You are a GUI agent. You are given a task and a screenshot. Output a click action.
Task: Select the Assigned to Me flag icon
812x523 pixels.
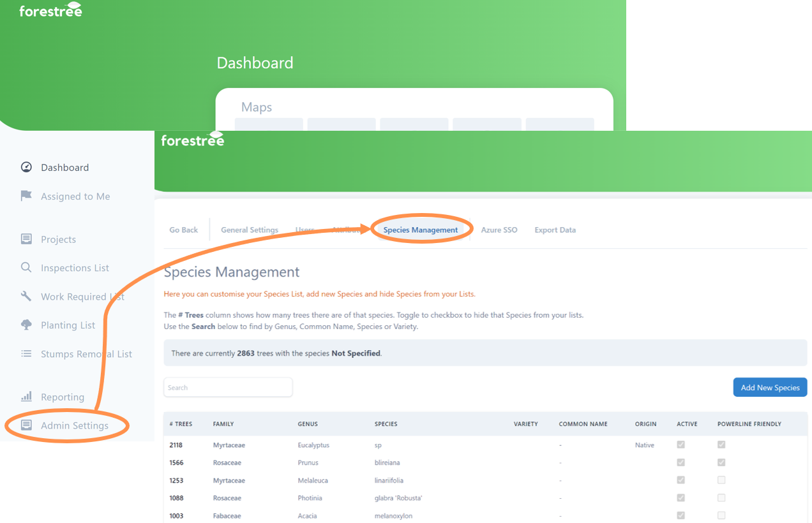(26, 196)
